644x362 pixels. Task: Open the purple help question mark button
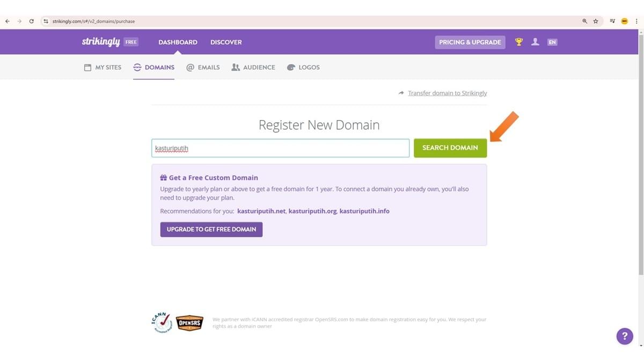pos(625,336)
